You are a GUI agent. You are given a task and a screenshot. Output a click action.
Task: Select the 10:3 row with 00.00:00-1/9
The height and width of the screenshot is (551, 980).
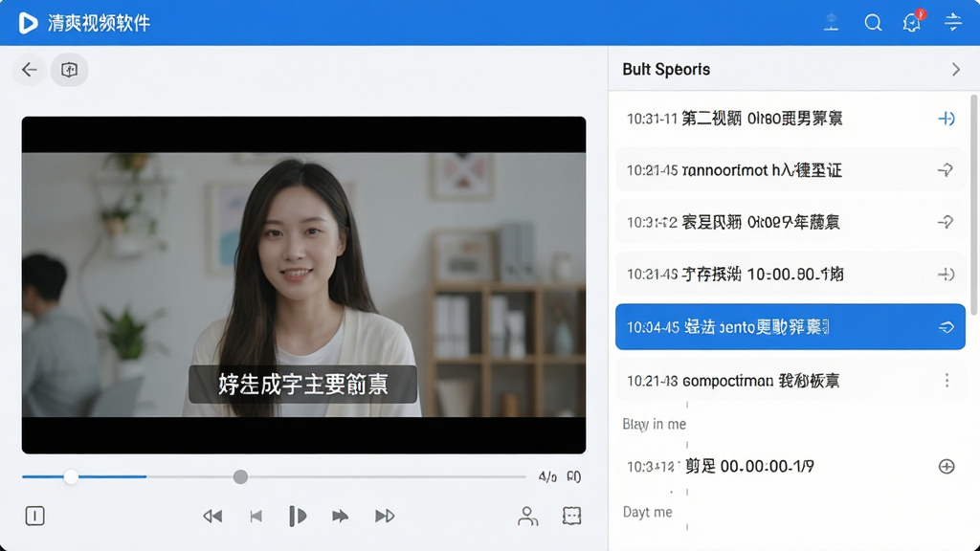tap(791, 466)
